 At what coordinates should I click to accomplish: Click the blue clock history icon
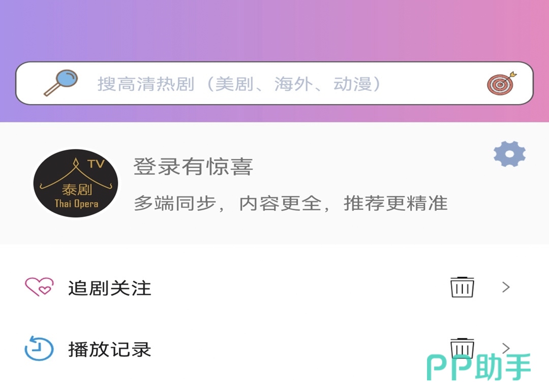coord(39,348)
